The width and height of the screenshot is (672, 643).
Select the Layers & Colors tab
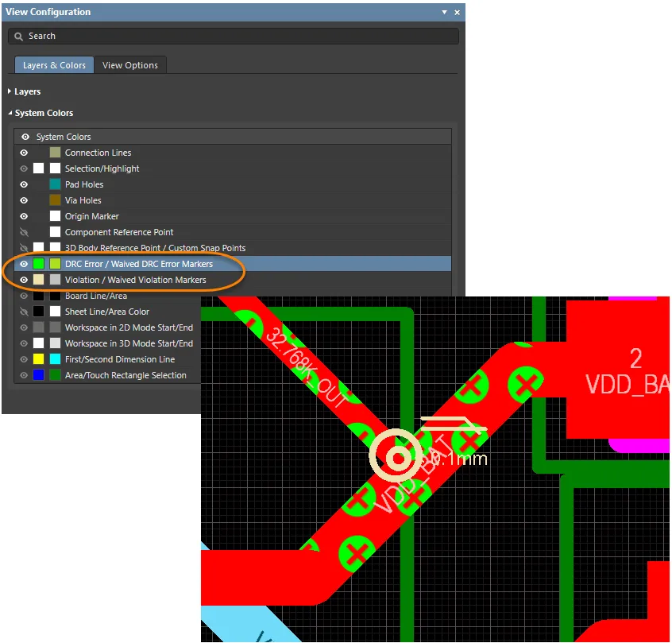pos(53,65)
